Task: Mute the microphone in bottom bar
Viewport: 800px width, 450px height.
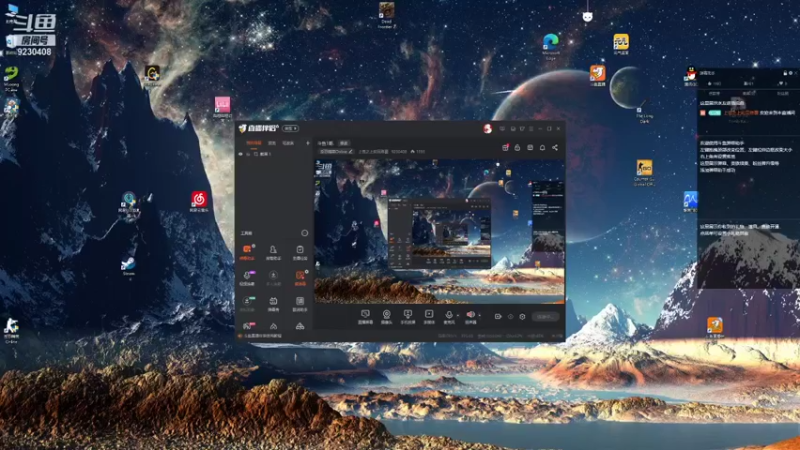Action: [448, 316]
